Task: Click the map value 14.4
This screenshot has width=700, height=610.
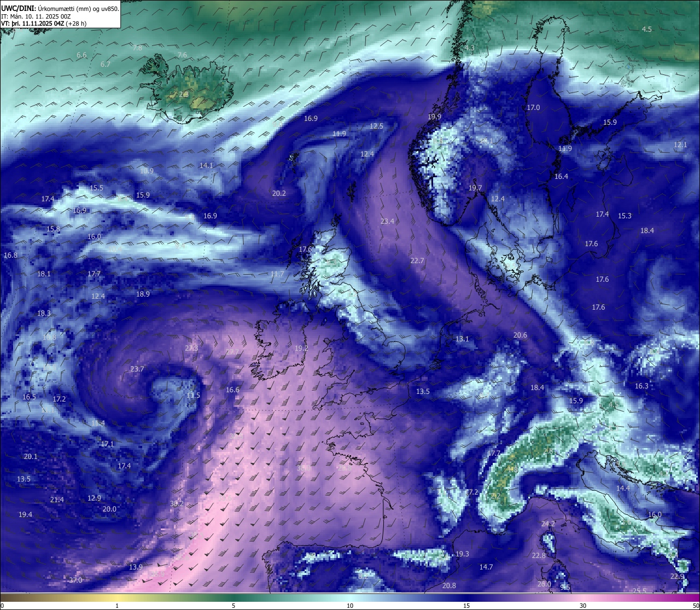Action: 623,488
